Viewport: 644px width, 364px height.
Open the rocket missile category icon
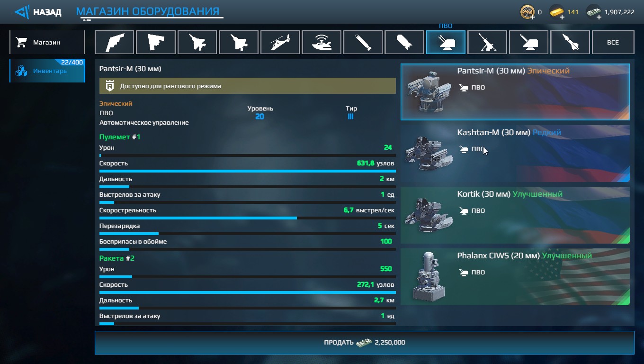pos(570,42)
